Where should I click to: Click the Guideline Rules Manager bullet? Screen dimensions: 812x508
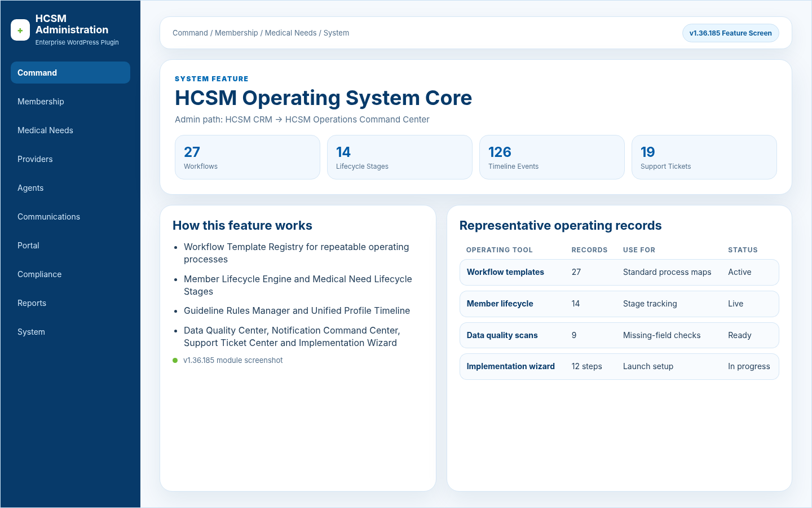(297, 311)
